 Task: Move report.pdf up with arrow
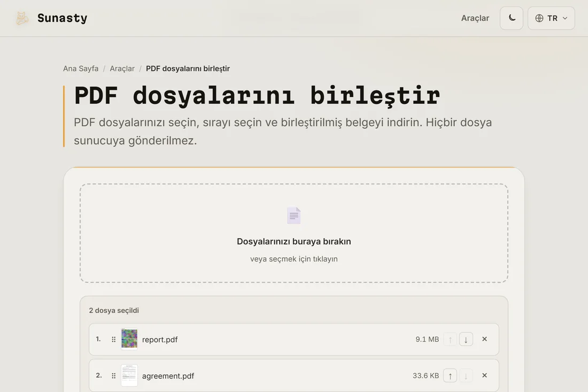(x=450, y=340)
